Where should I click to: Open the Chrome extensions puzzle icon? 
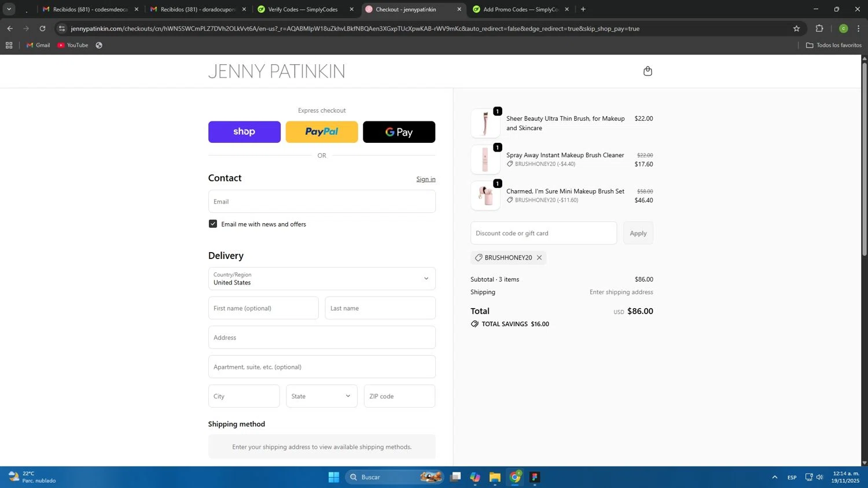click(x=819, y=28)
